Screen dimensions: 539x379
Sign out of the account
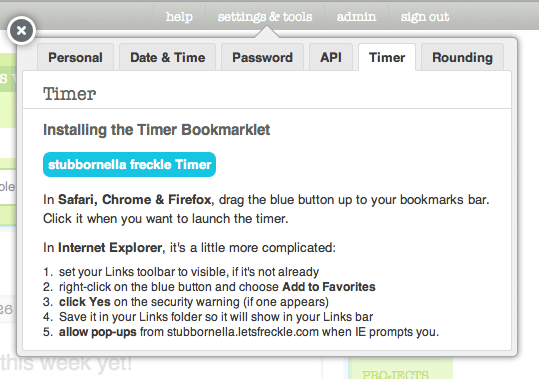click(x=425, y=16)
